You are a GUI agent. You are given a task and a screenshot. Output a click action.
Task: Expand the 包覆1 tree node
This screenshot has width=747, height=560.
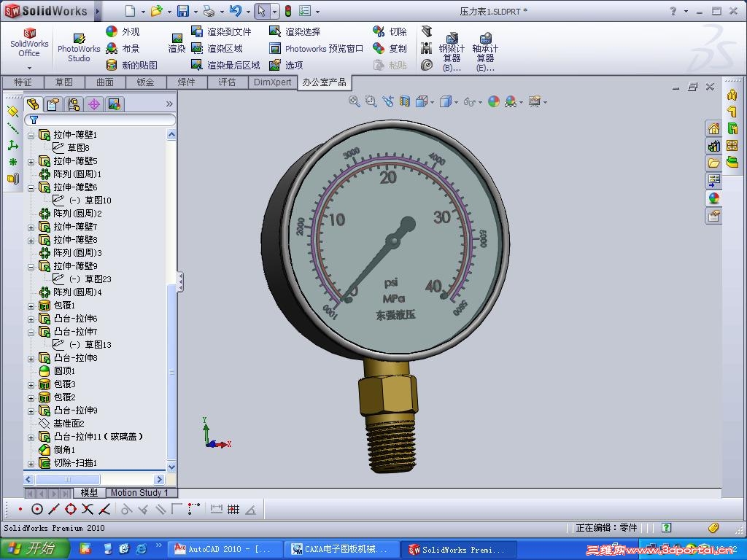point(31,306)
